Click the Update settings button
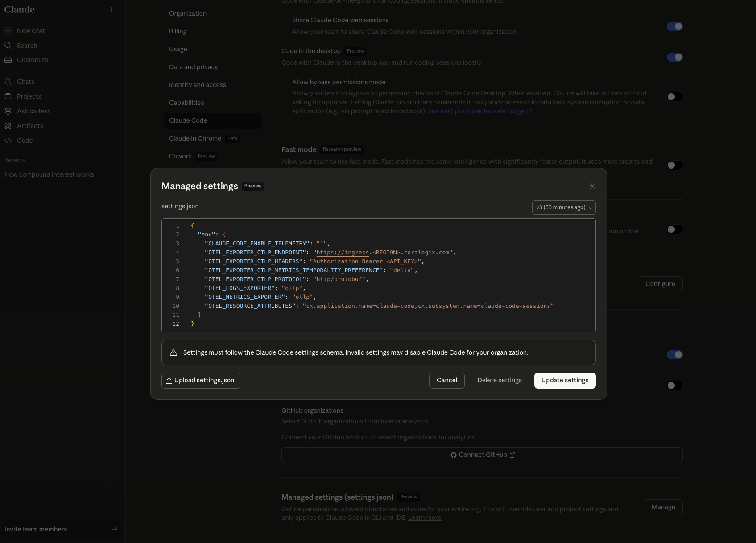 [565, 381]
